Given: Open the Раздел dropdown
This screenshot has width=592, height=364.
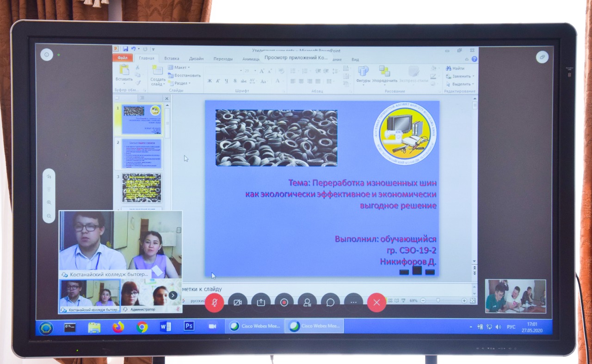Looking at the screenshot, I should point(181,83).
